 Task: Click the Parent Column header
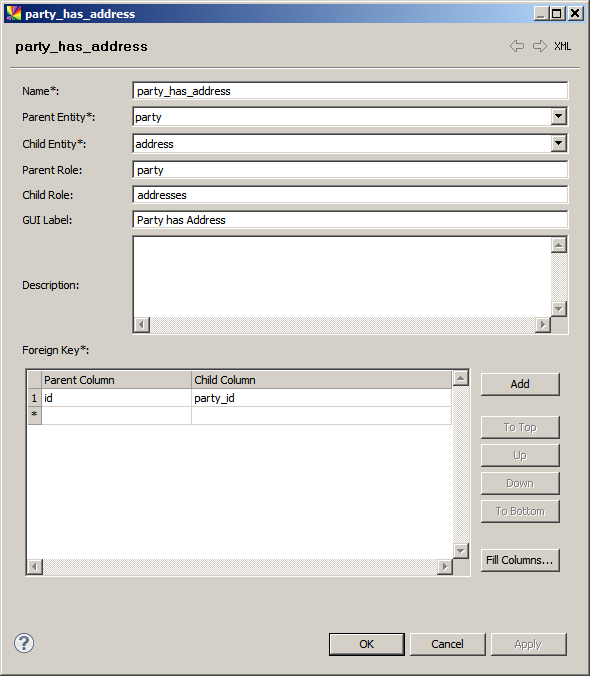pyautogui.click(x=116, y=380)
